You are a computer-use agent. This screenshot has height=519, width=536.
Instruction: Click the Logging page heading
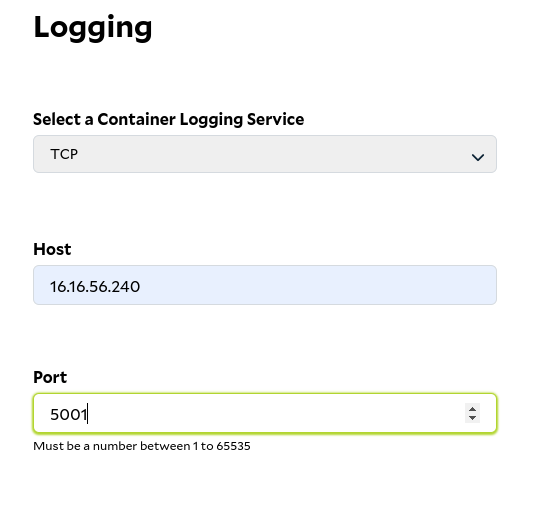93,27
